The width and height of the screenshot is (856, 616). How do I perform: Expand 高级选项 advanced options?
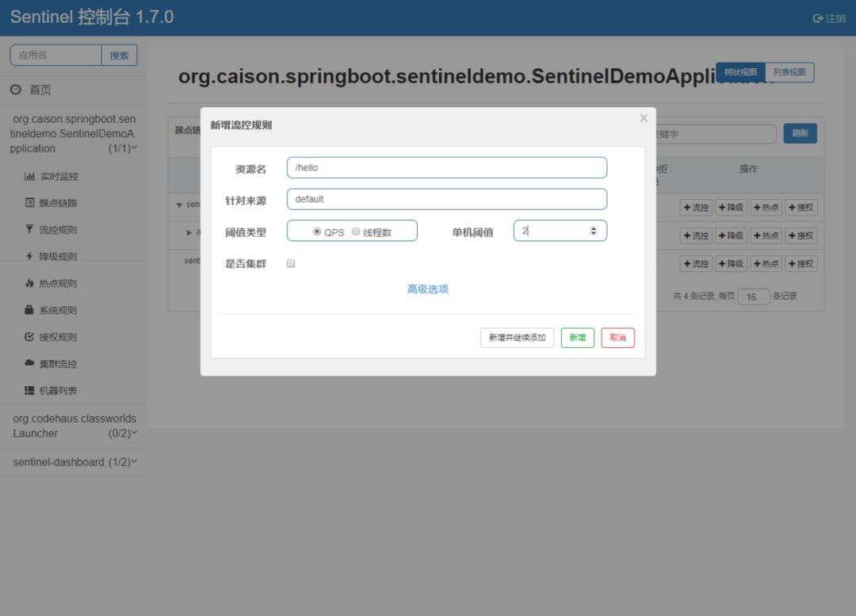428,289
